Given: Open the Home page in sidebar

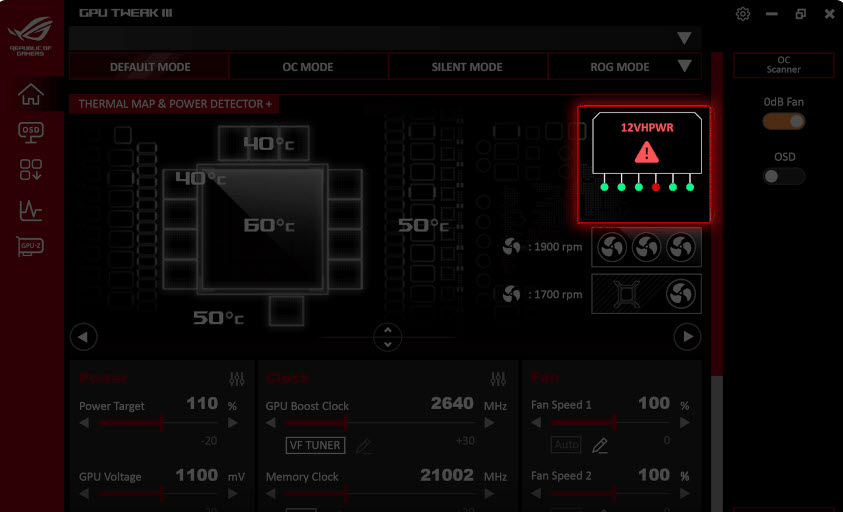Looking at the screenshot, I should (31, 94).
